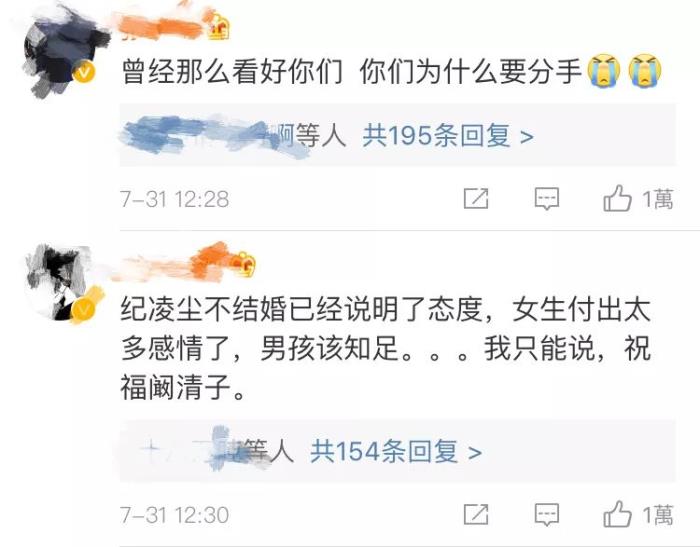Image resolution: width=700 pixels, height=547 pixels.
Task: Expand the 共195条回复 reply thread
Action: (448, 136)
